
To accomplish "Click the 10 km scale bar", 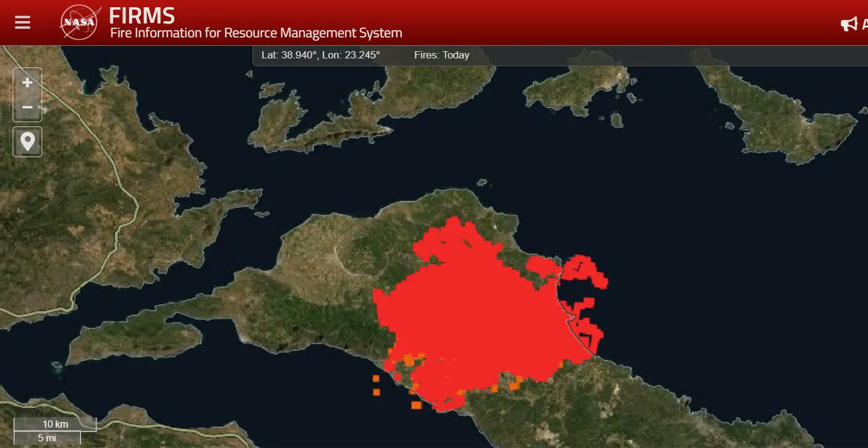I will (x=55, y=424).
